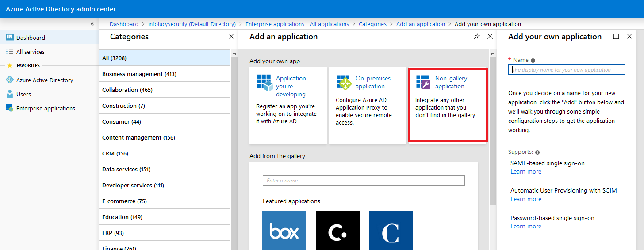The image size is (644, 250).
Task: Select Dashboard in the sidebar
Action: click(x=49, y=38)
